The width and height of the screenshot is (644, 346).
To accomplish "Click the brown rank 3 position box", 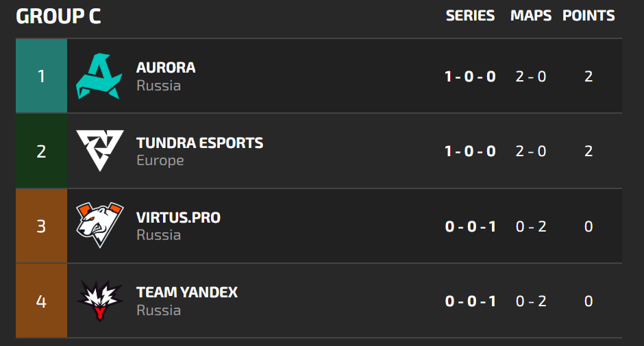I will click(x=41, y=226).
